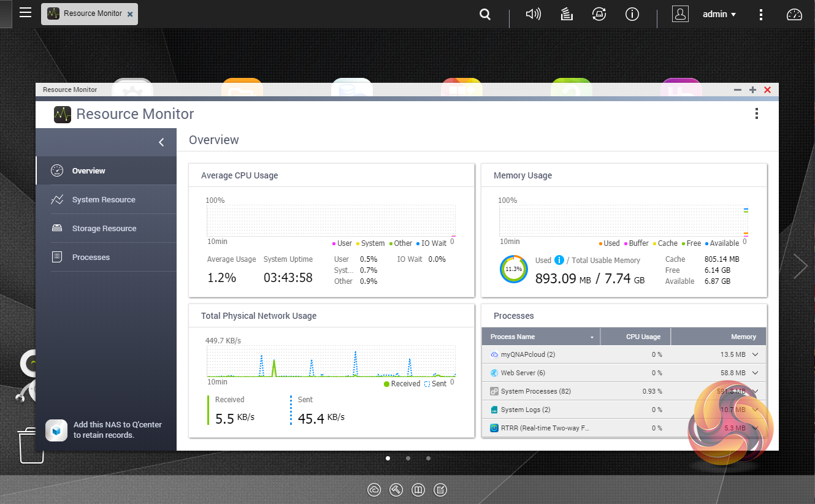Screen dimensions: 815x504
Task: Expand the myQNAPcloud process row
Action: (756, 354)
